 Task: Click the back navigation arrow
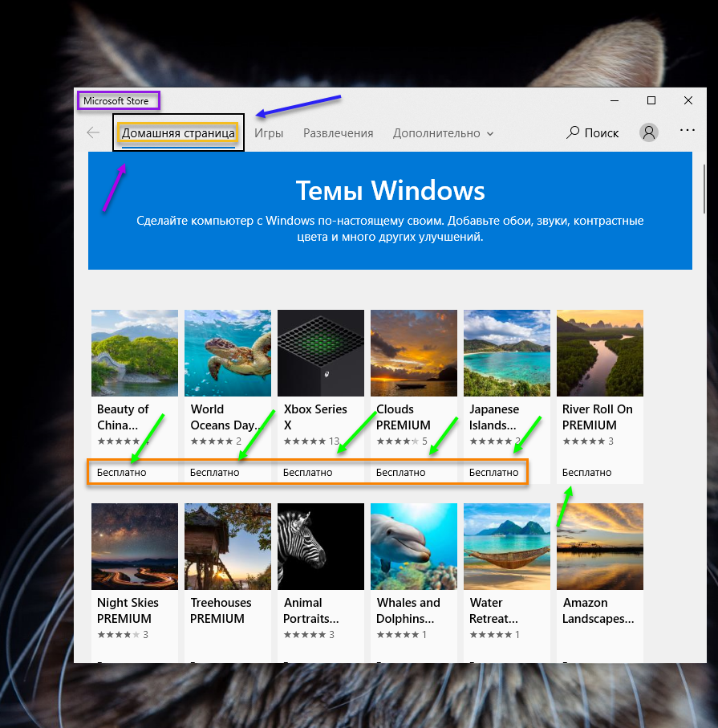pyautogui.click(x=93, y=133)
